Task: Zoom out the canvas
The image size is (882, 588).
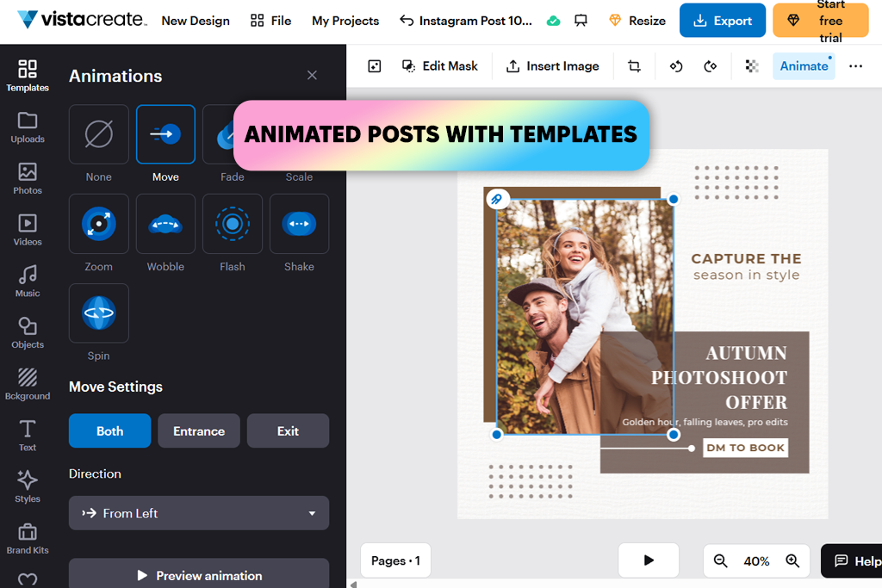Action: [x=720, y=561]
